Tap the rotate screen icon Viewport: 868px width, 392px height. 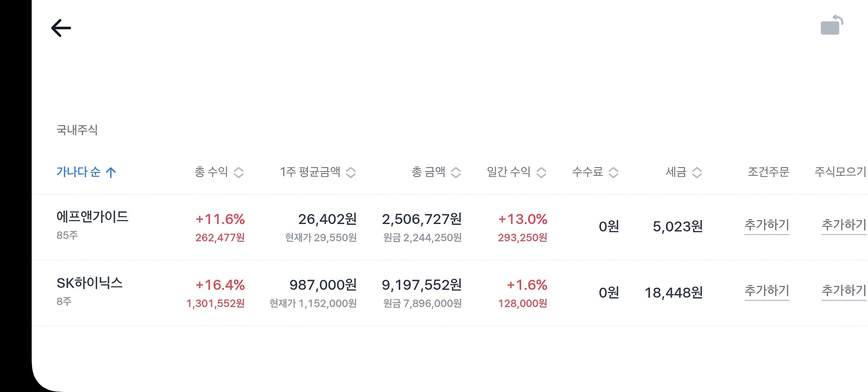click(832, 25)
